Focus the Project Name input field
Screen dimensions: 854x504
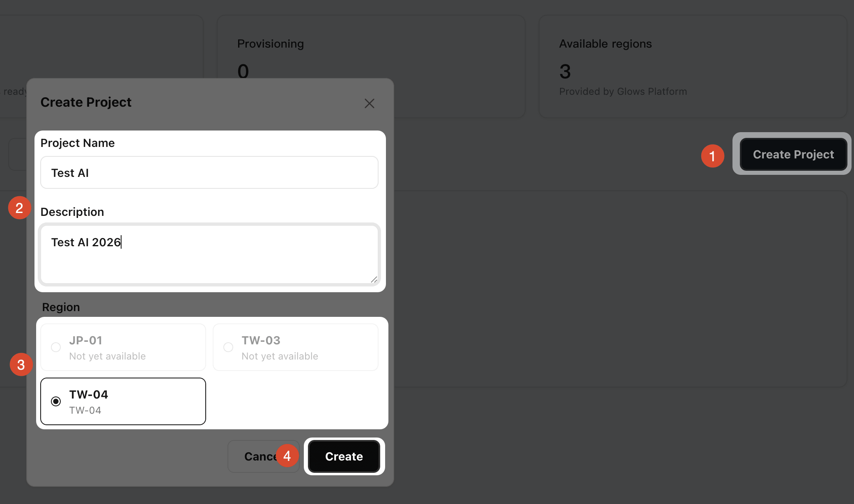[x=209, y=172]
